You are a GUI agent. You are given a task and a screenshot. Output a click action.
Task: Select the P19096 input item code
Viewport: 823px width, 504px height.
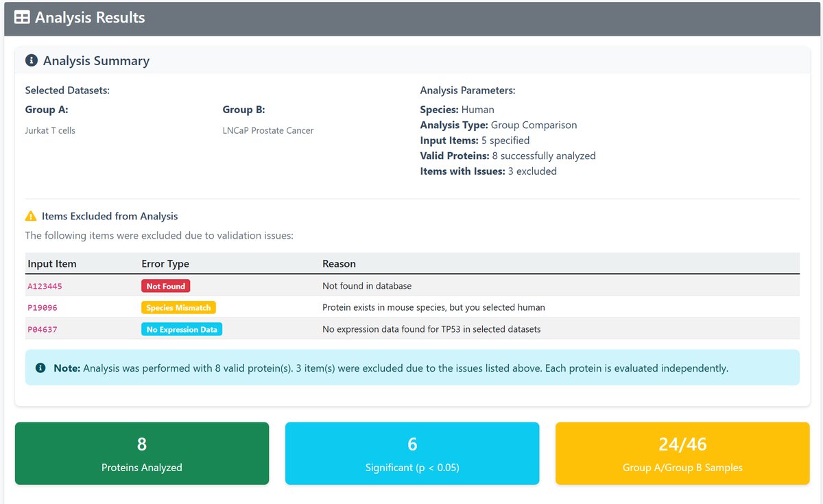pos(43,308)
